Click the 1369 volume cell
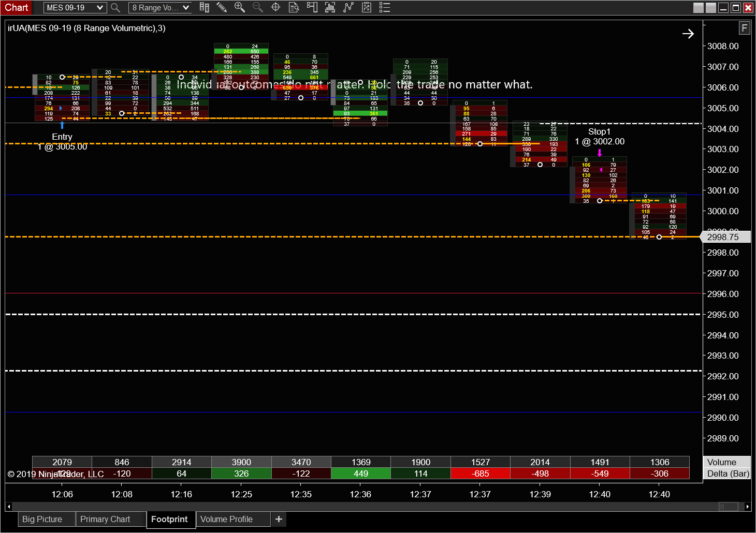756x533 pixels. coord(361,462)
